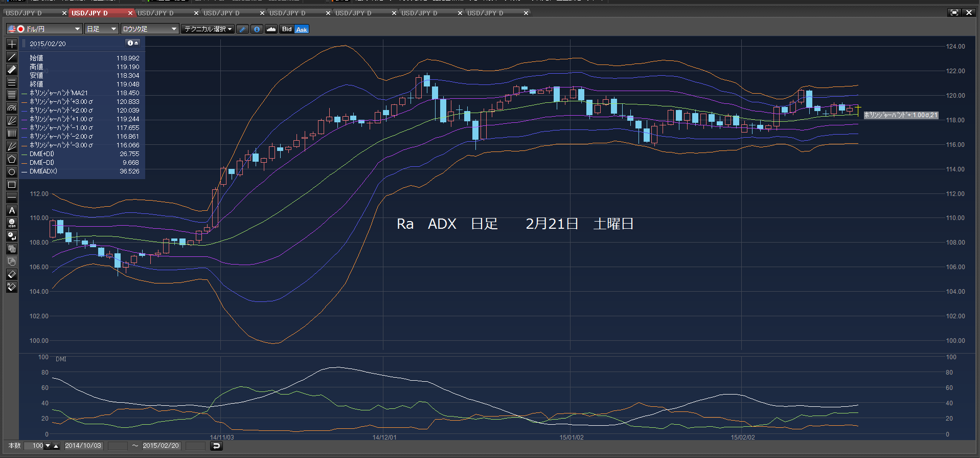Click the end date field 2015/02/20
This screenshot has height=458, width=980.
161,446
